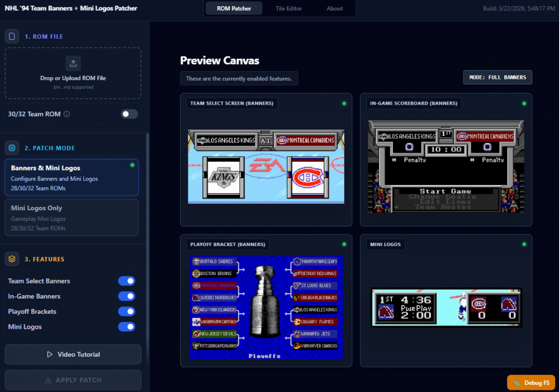Select the ROM Patcher tab

tap(233, 8)
